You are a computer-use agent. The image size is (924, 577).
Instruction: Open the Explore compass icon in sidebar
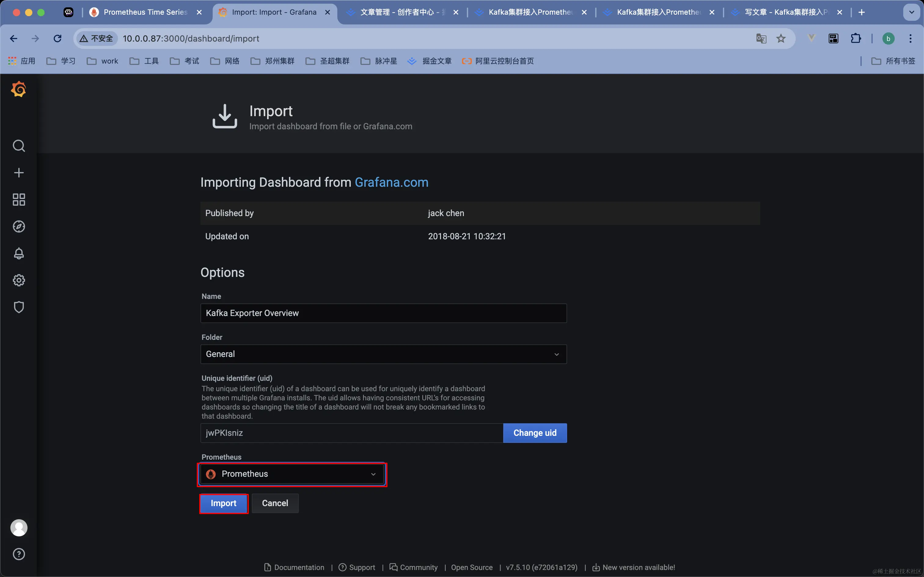pos(19,226)
